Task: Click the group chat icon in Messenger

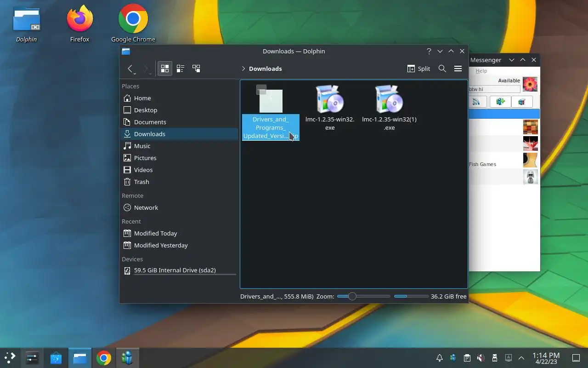Action: [522, 102]
